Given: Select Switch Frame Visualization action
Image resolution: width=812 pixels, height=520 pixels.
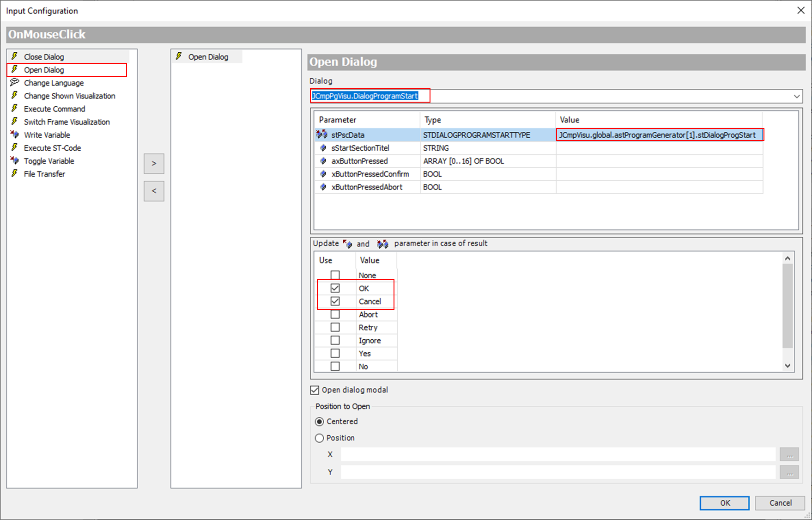Looking at the screenshot, I should pyautogui.click(x=67, y=122).
